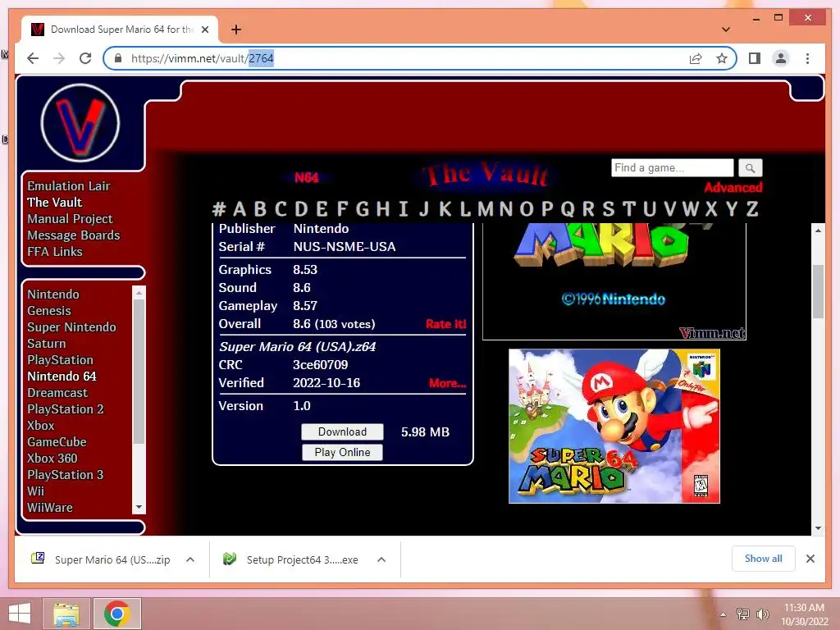Click the page scroll down arrow

click(818, 528)
